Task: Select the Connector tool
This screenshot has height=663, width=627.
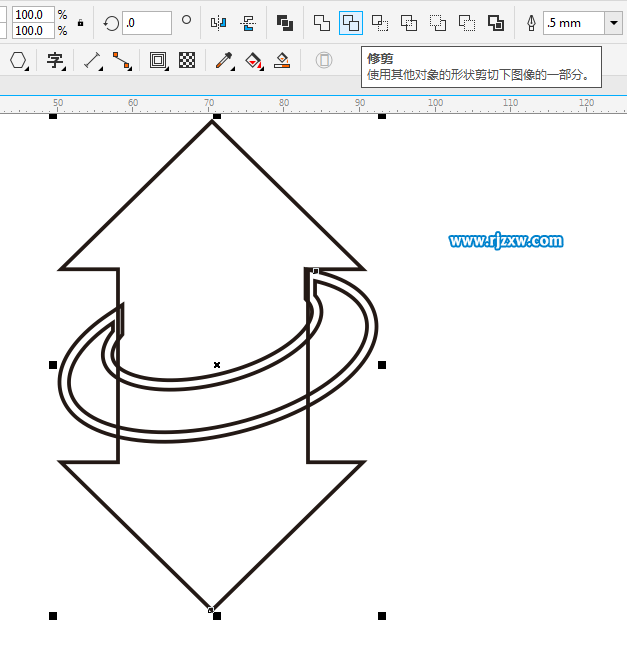Action: coord(121,60)
